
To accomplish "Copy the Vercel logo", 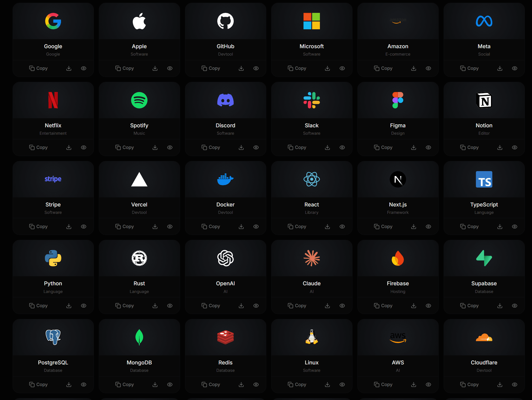I will (125, 227).
